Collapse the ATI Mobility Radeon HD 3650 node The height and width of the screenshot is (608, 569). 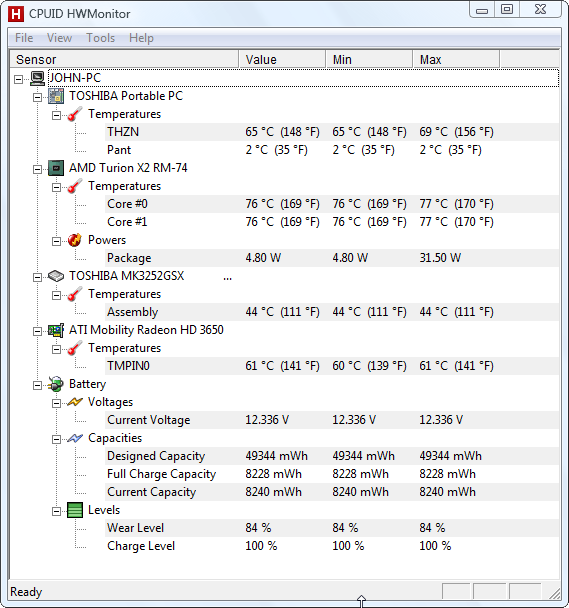[37, 332]
